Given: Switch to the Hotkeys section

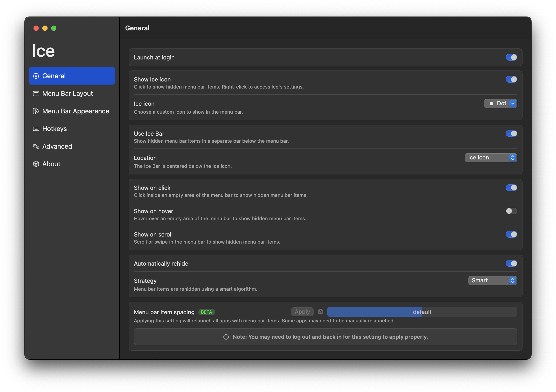Looking at the screenshot, I should (x=54, y=129).
